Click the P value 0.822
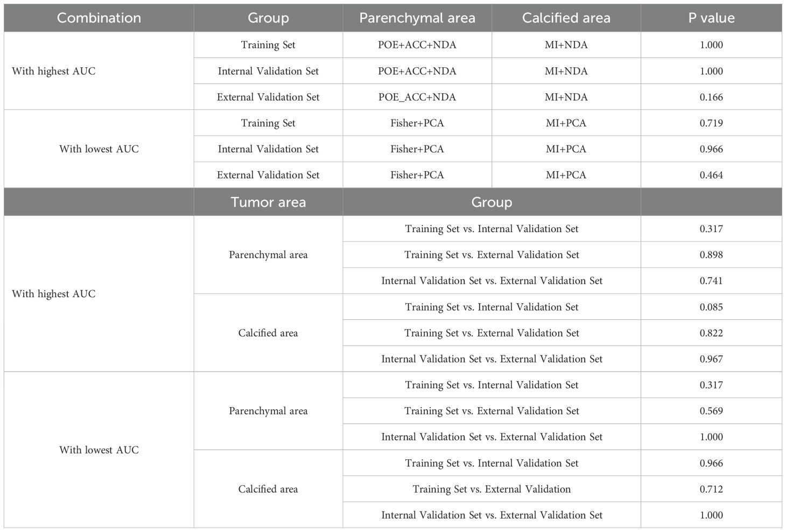786x532 pixels. point(711,333)
